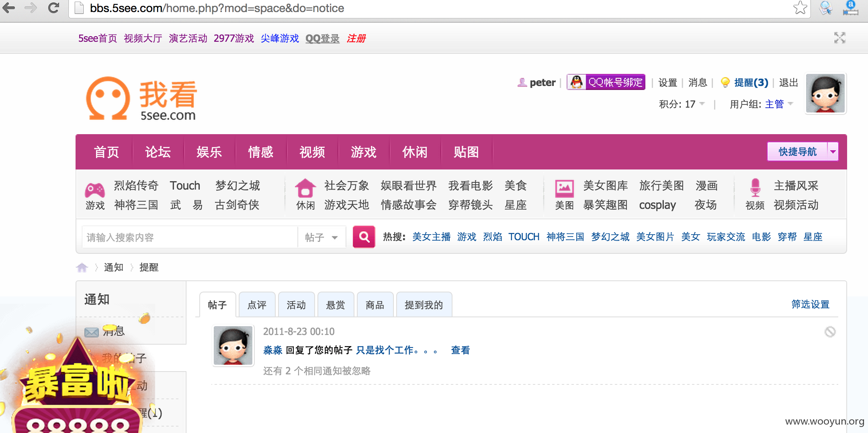868x433 pixels.
Task: Click the 注册 link in top bar
Action: click(356, 39)
